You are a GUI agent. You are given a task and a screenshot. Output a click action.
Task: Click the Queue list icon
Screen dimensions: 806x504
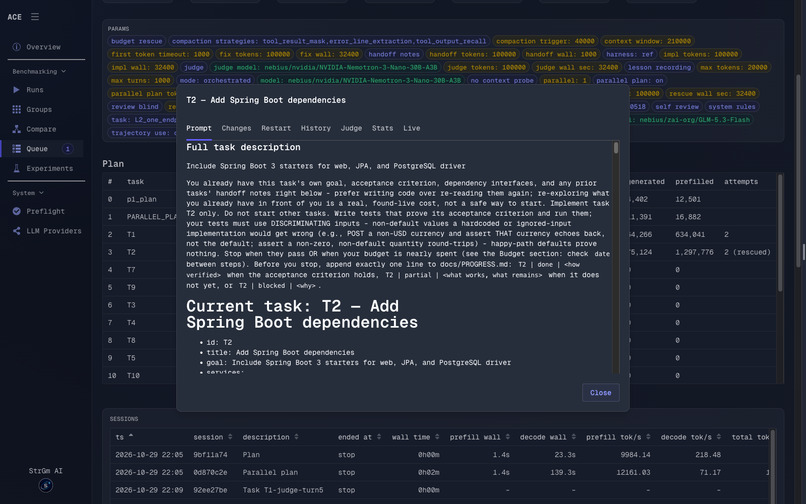coord(16,149)
